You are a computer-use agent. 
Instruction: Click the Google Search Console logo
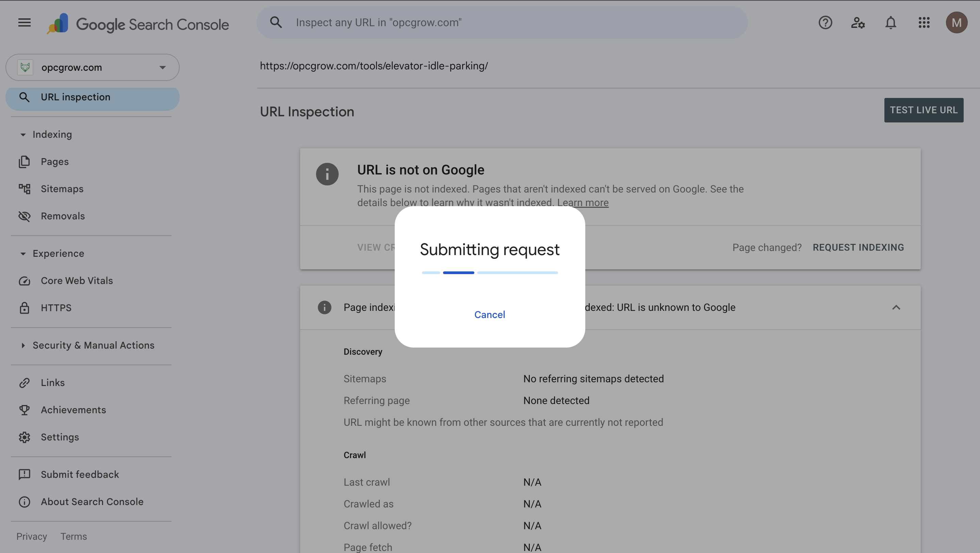coord(138,24)
